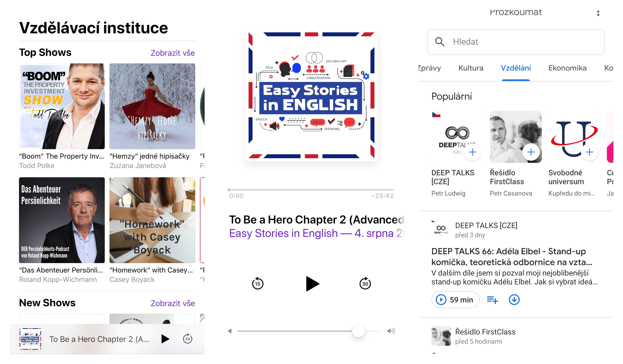Open Řešidlo FirstClass popular card image
Screen dimensions: 623x364
[516, 137]
